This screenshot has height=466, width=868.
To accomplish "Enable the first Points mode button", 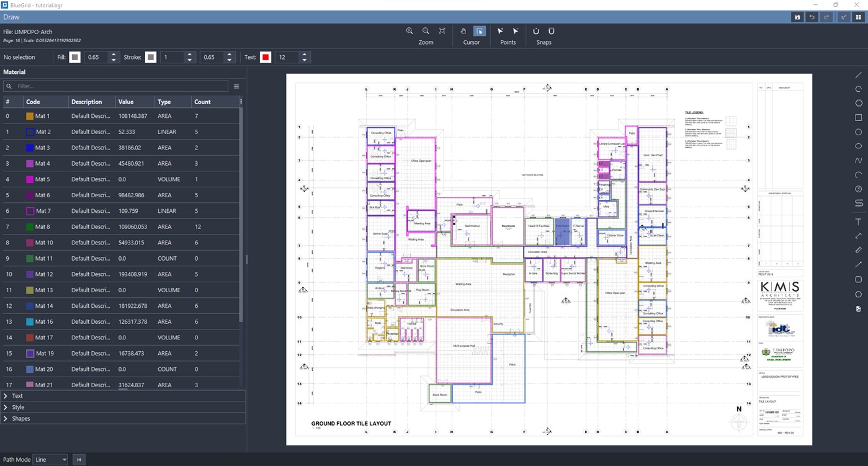I will [x=500, y=31].
